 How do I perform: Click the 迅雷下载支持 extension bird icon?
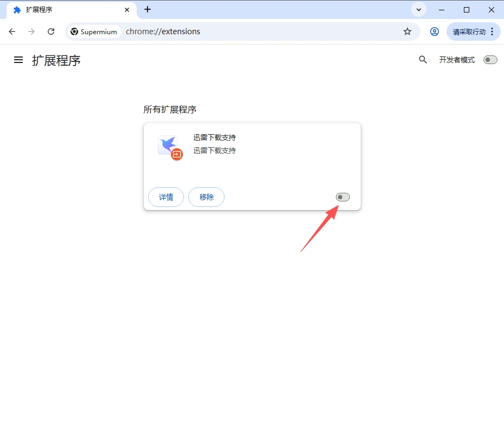click(170, 147)
